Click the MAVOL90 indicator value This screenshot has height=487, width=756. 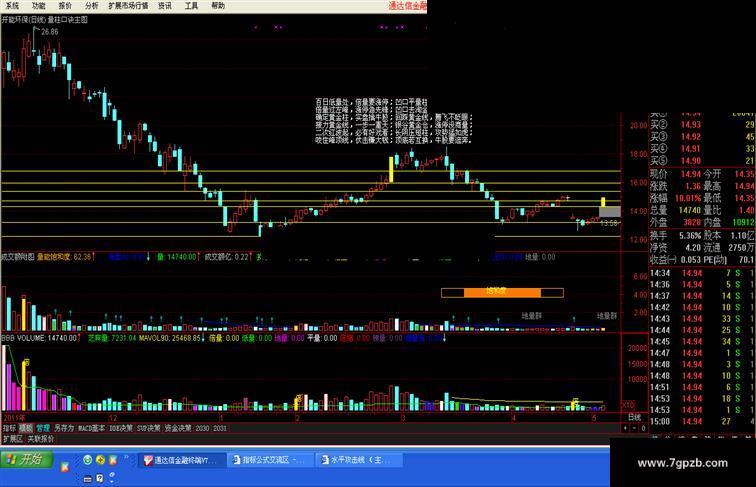(169, 338)
